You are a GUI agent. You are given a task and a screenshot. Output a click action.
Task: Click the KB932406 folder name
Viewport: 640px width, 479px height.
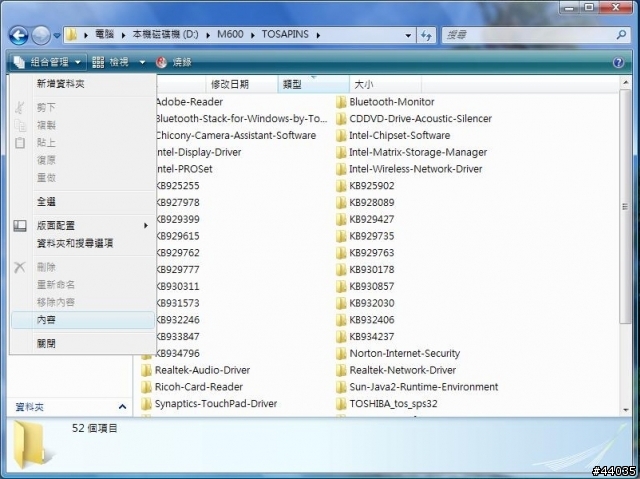coord(372,320)
